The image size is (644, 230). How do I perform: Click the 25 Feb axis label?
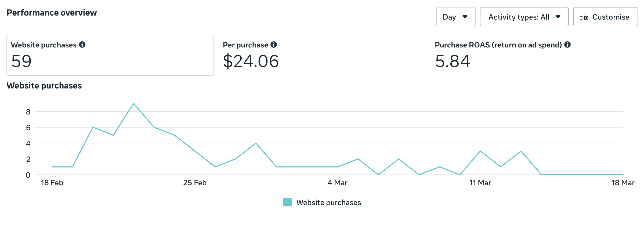click(x=195, y=183)
